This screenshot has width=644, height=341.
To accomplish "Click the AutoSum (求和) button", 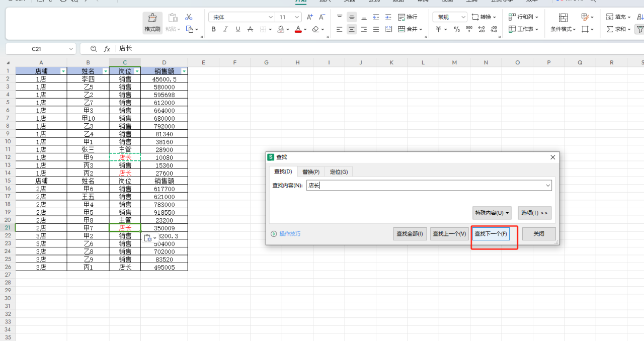I will 618,29.
